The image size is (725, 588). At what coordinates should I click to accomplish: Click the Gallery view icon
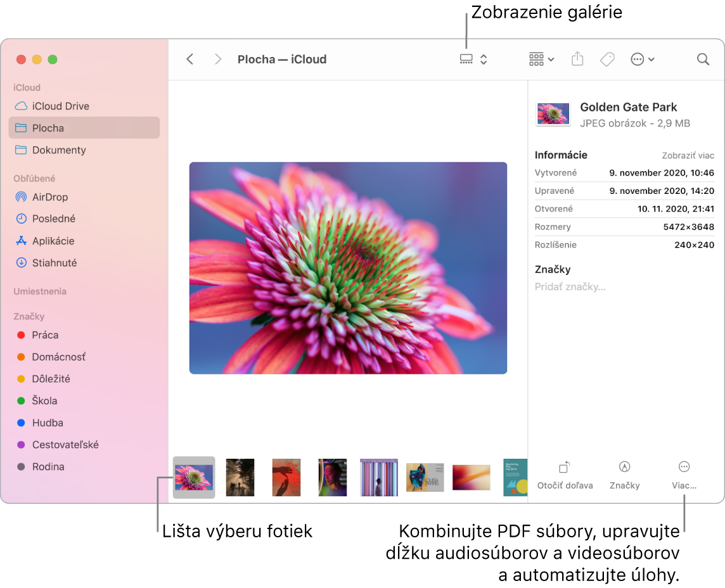(x=467, y=59)
